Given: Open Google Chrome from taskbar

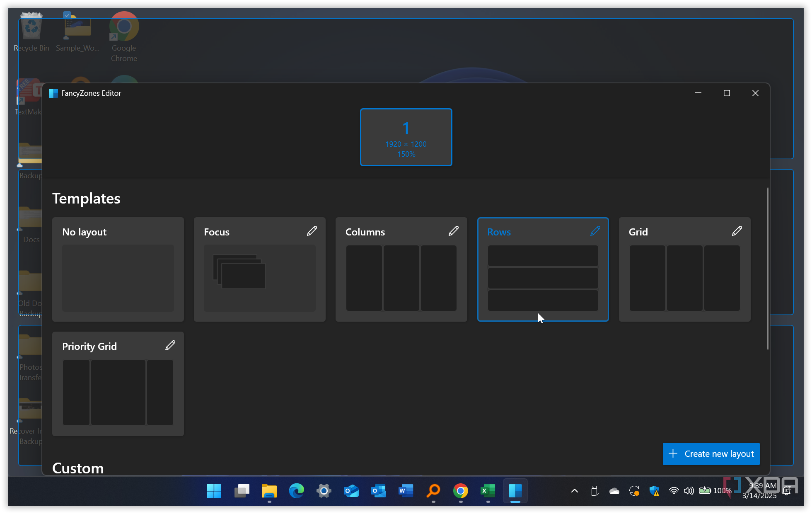Looking at the screenshot, I should pos(461,491).
